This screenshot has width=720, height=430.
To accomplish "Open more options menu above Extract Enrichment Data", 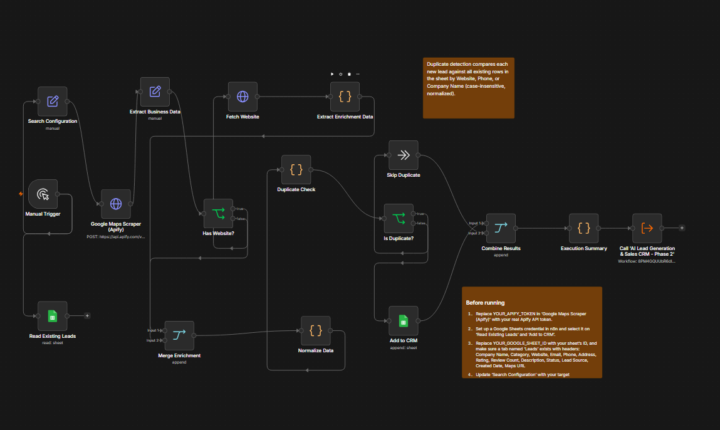I will pos(358,74).
